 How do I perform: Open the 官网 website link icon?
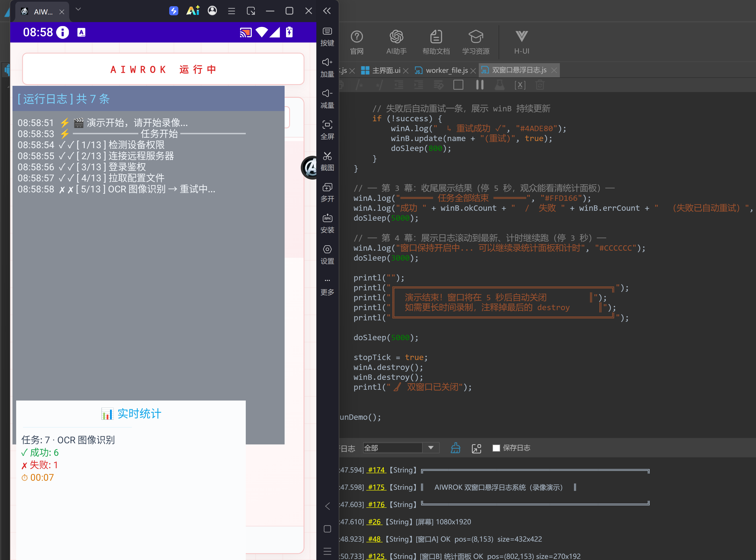coord(357,42)
